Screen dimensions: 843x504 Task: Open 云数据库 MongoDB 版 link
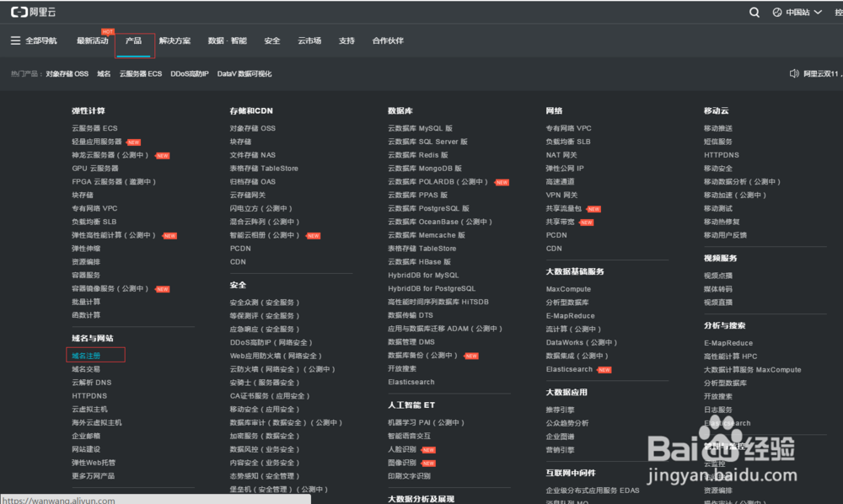point(425,169)
